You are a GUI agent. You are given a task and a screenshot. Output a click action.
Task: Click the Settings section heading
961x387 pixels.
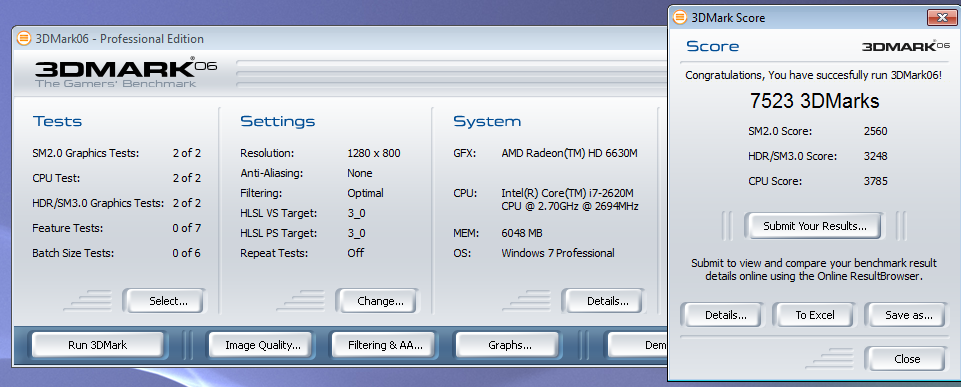coord(278,121)
